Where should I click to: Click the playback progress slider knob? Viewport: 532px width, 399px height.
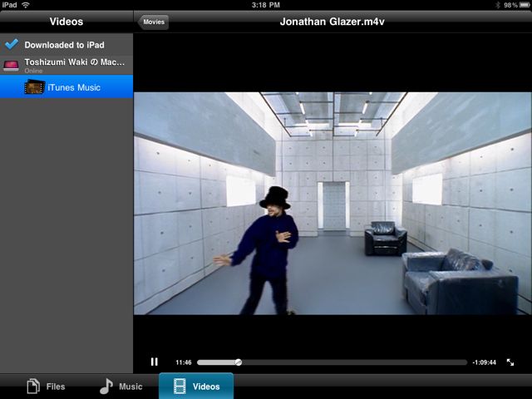tap(239, 362)
